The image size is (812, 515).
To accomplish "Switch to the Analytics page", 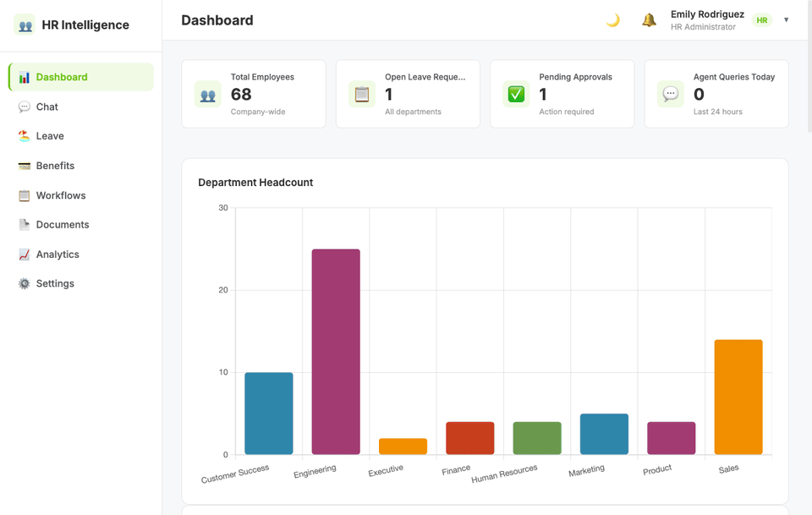I will [81, 255].
